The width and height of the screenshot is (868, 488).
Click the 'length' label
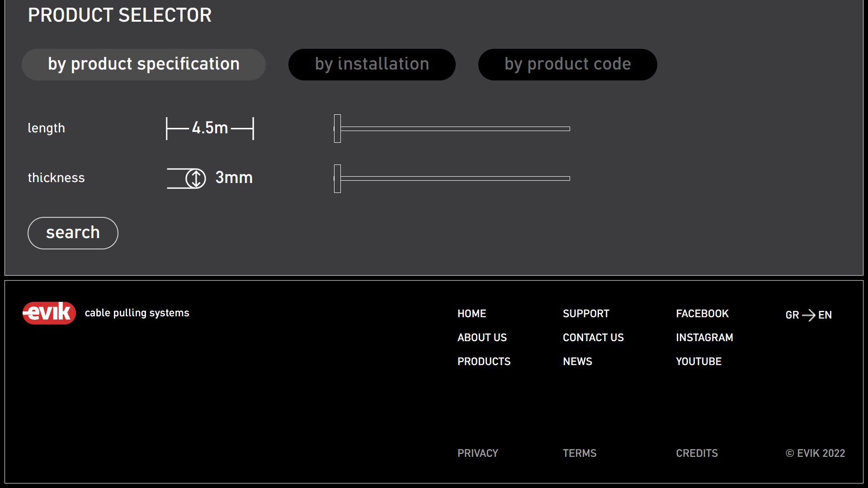(46, 128)
